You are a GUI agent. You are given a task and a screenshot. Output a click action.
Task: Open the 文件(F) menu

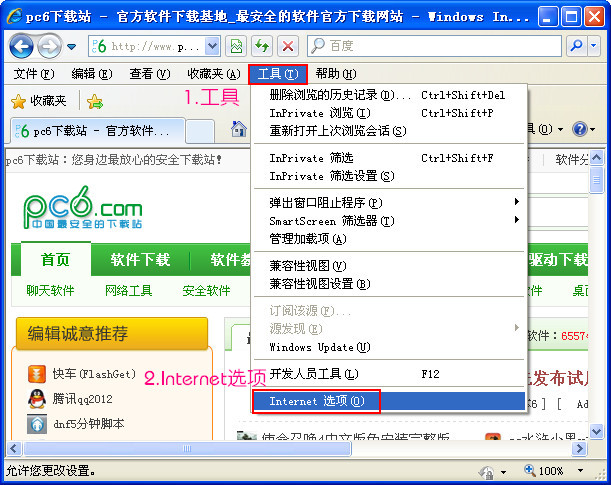[x=34, y=74]
